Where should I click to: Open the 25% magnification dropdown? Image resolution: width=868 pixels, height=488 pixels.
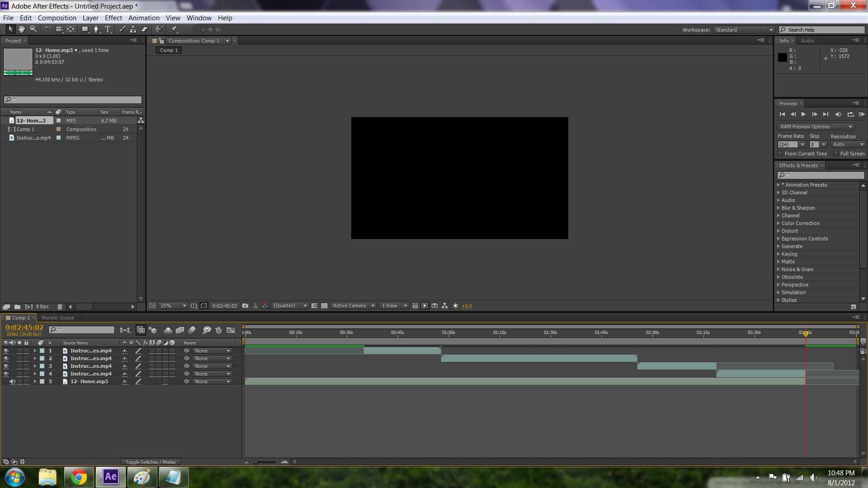pyautogui.click(x=172, y=306)
